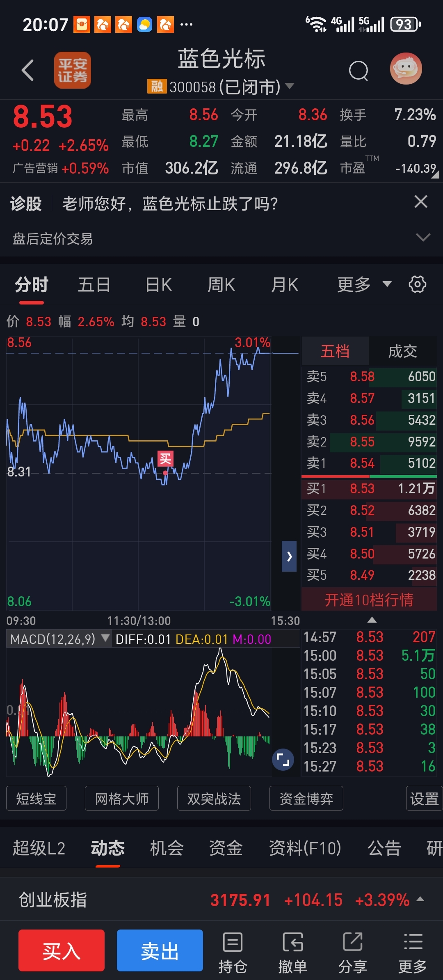Viewport: 443px width, 980px height.
Task: Expand quote details corner triangle
Action: 435,175
